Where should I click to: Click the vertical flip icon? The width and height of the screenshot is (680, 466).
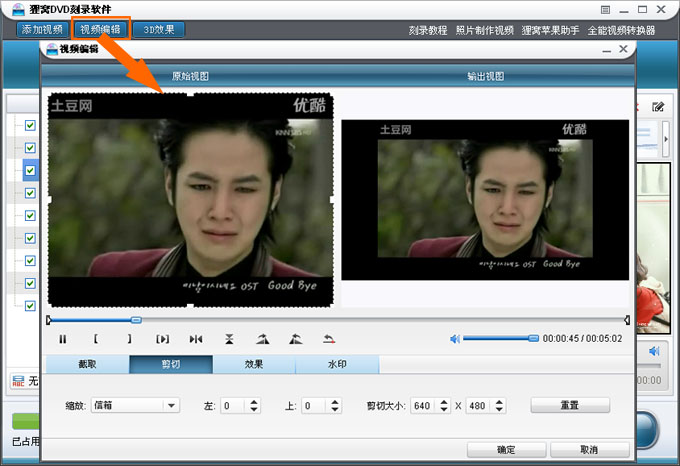(x=229, y=339)
